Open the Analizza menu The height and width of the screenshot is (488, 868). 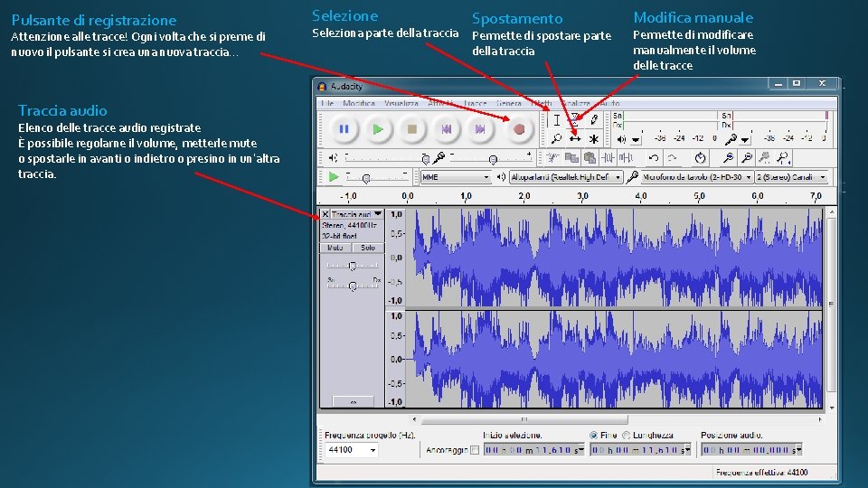(576, 103)
